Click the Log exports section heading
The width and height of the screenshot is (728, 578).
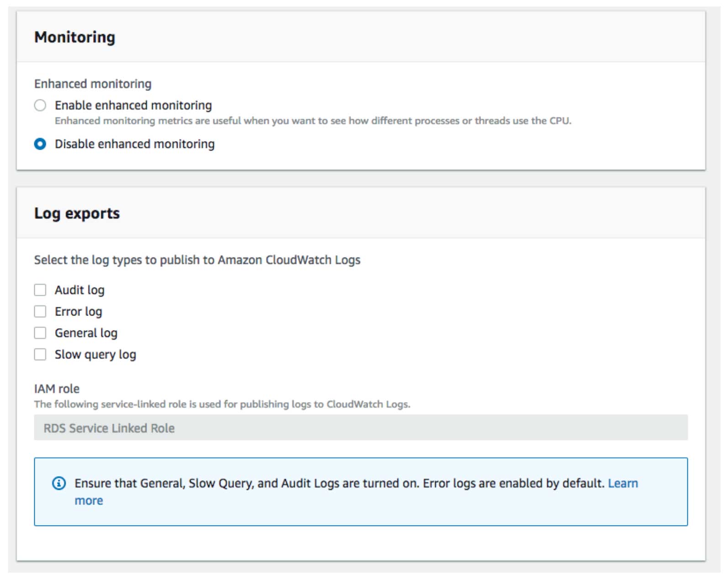pyautogui.click(x=77, y=213)
